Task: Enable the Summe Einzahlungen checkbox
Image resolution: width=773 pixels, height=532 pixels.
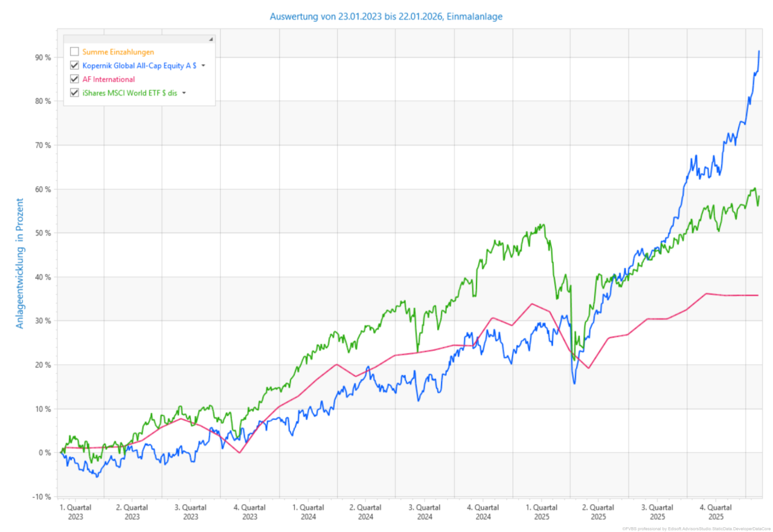Action: click(x=75, y=51)
